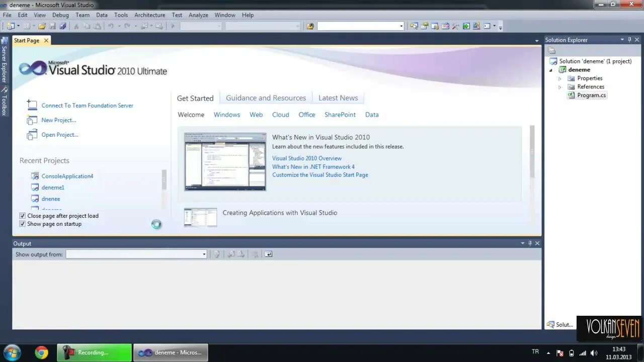The image size is (644, 362).
Task: Open Customize the Visual Studio Start Page link
Action: [x=320, y=175]
